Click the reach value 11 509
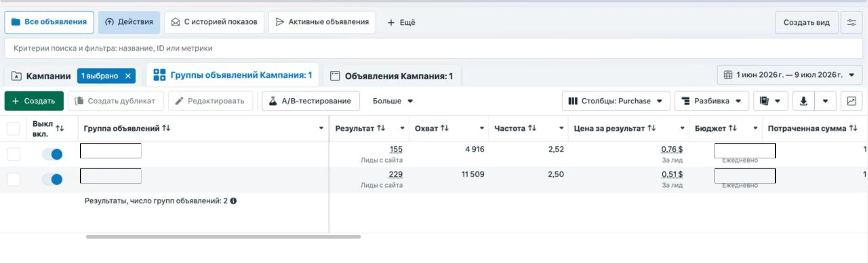This screenshot has width=868, height=263. click(x=473, y=174)
